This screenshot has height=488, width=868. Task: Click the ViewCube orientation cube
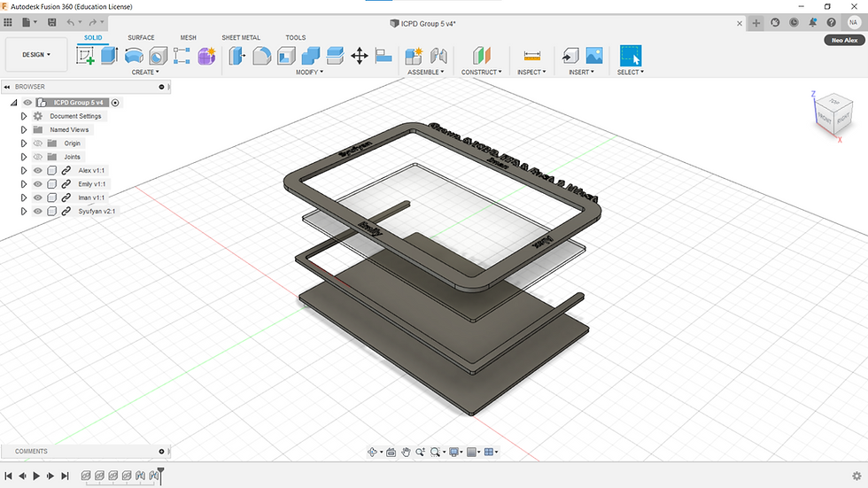(x=833, y=115)
